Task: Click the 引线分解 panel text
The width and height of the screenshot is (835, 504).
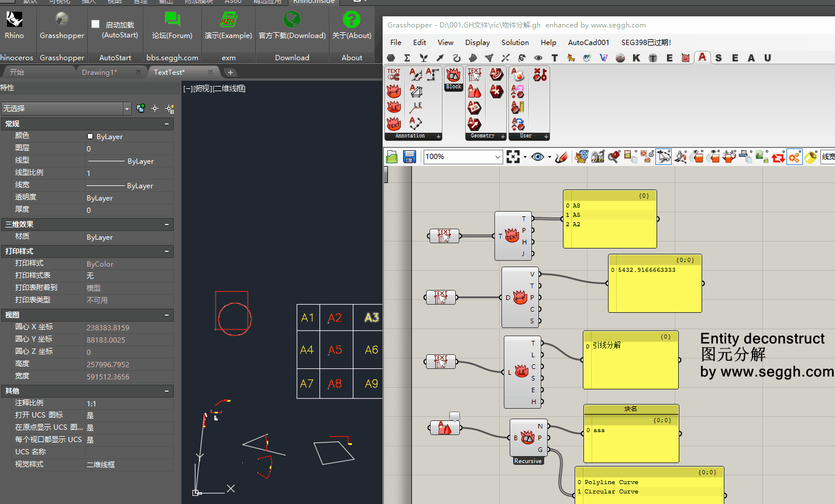Action: (607, 346)
